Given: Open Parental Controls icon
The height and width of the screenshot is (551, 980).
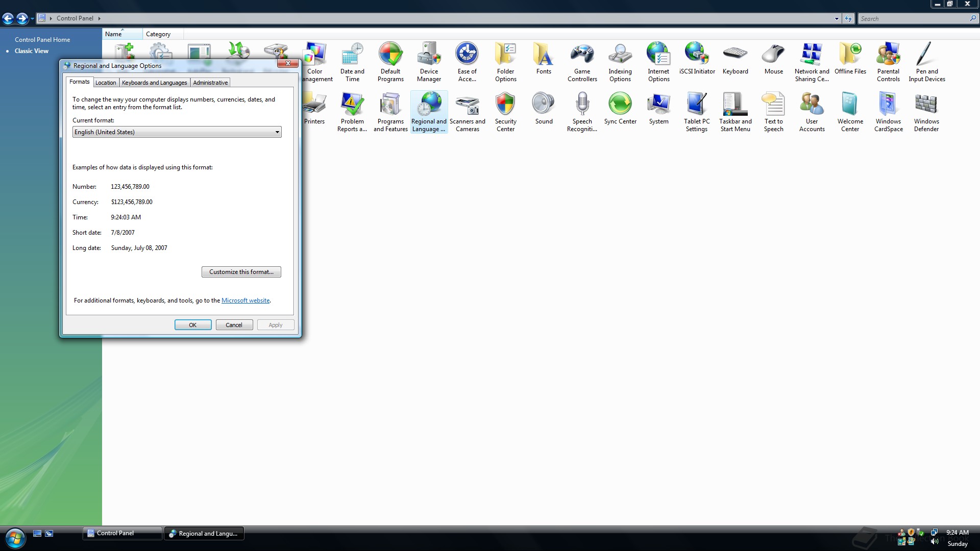Looking at the screenshot, I should (888, 61).
